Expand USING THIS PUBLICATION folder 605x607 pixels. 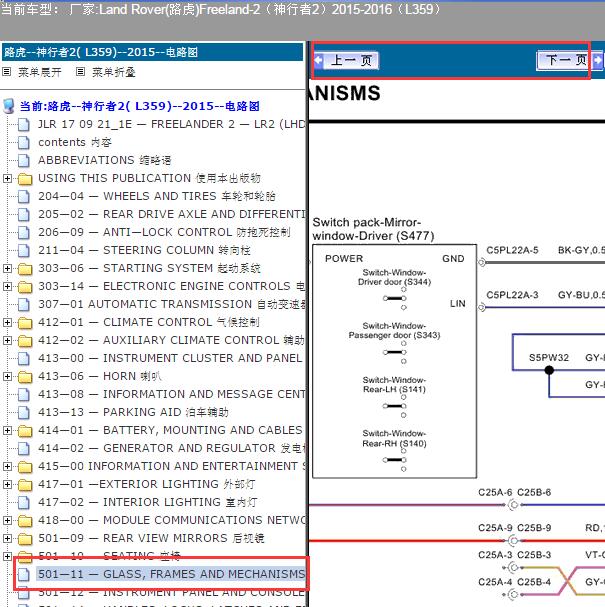[x=7, y=178]
